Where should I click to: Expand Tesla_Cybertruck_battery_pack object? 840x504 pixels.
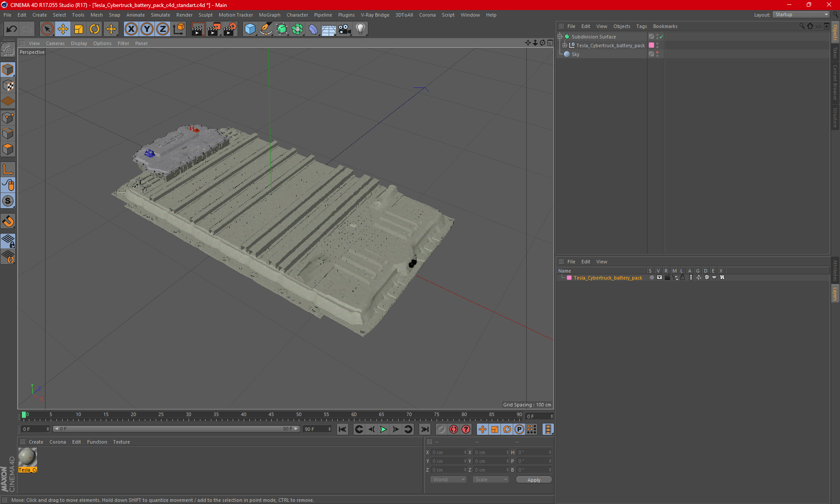564,45
